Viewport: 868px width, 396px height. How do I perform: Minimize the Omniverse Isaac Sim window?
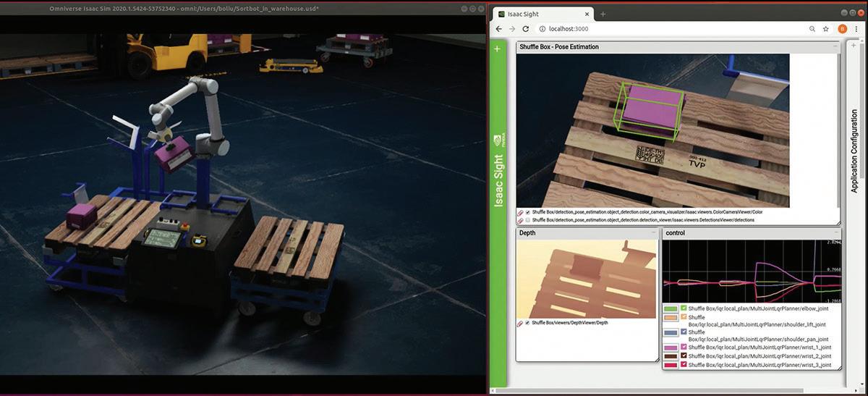pyautogui.click(x=464, y=8)
